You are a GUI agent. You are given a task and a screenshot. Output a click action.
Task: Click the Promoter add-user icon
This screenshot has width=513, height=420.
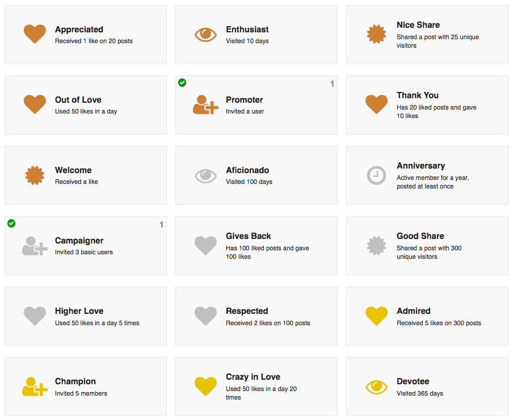pos(205,105)
